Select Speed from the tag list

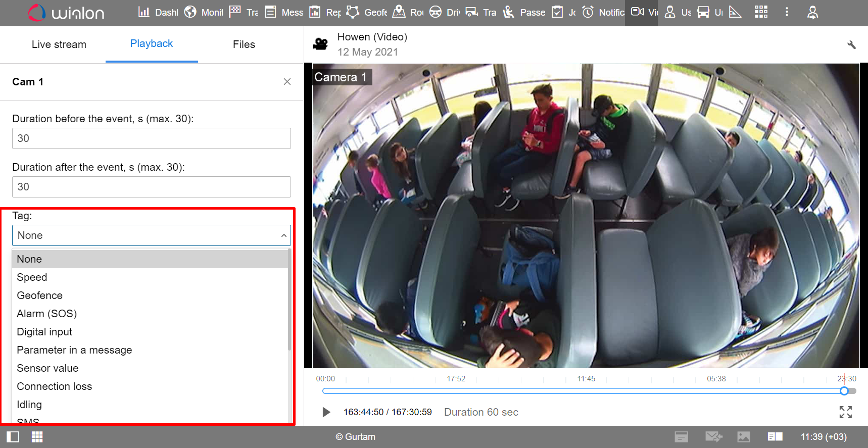pos(32,277)
